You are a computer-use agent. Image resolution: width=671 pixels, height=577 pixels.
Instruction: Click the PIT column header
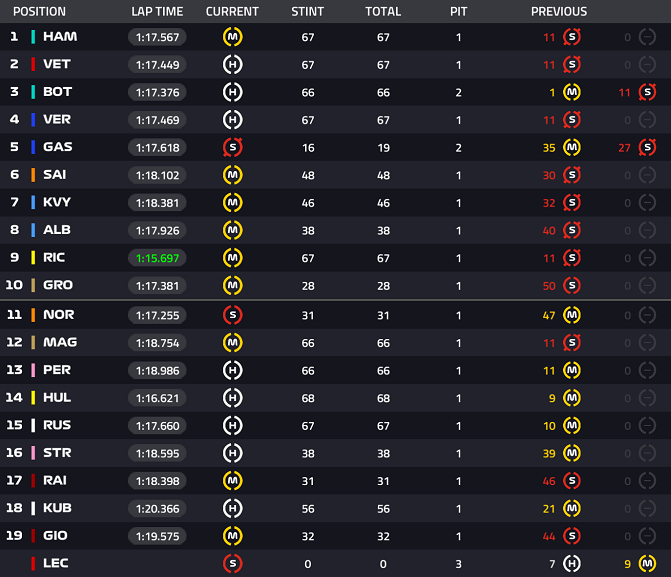pyautogui.click(x=458, y=12)
